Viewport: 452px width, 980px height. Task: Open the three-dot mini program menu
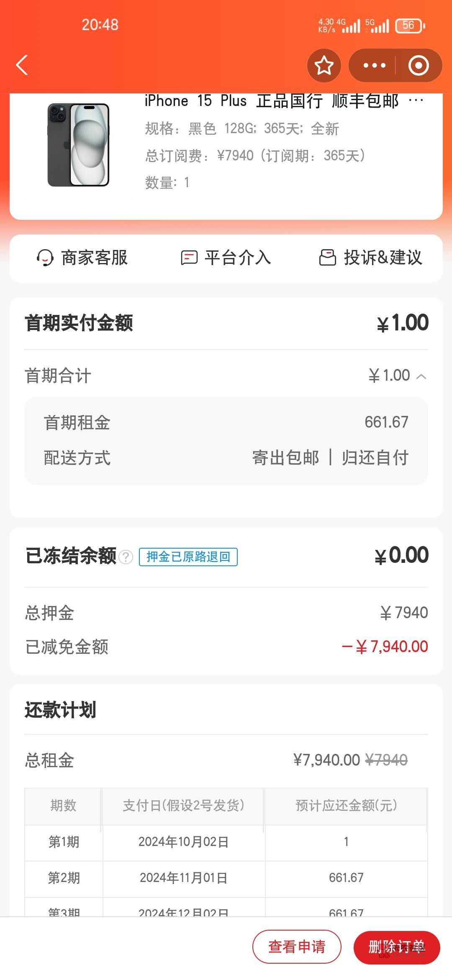[x=374, y=66]
